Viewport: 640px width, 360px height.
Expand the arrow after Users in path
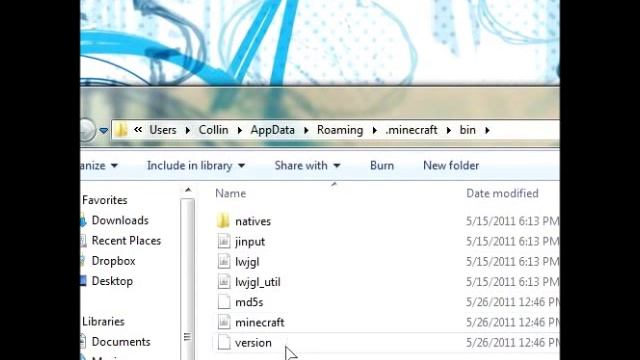click(188, 130)
